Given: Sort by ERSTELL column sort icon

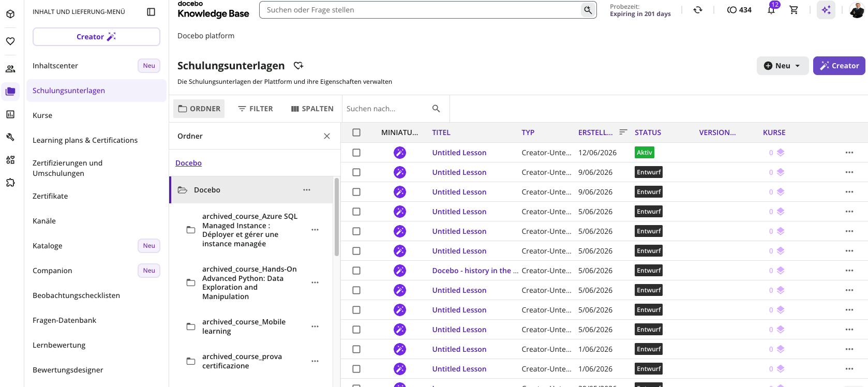Looking at the screenshot, I should pos(623,132).
